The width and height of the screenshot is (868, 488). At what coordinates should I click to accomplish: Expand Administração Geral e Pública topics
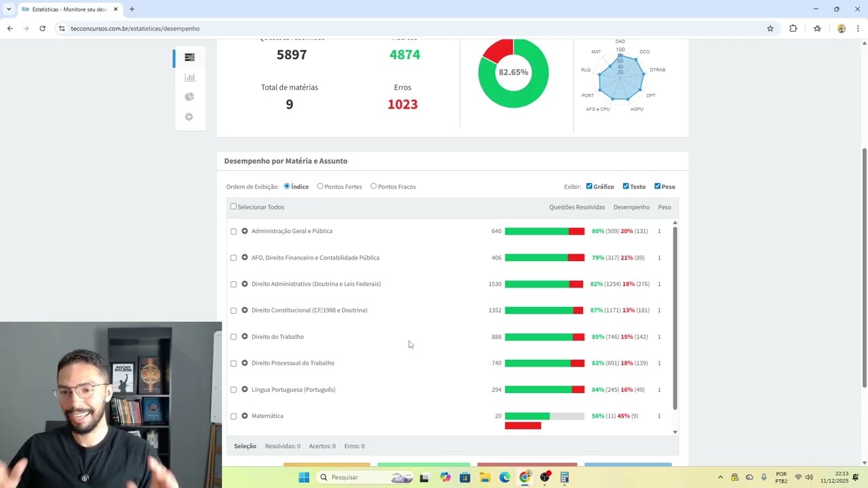(245, 231)
